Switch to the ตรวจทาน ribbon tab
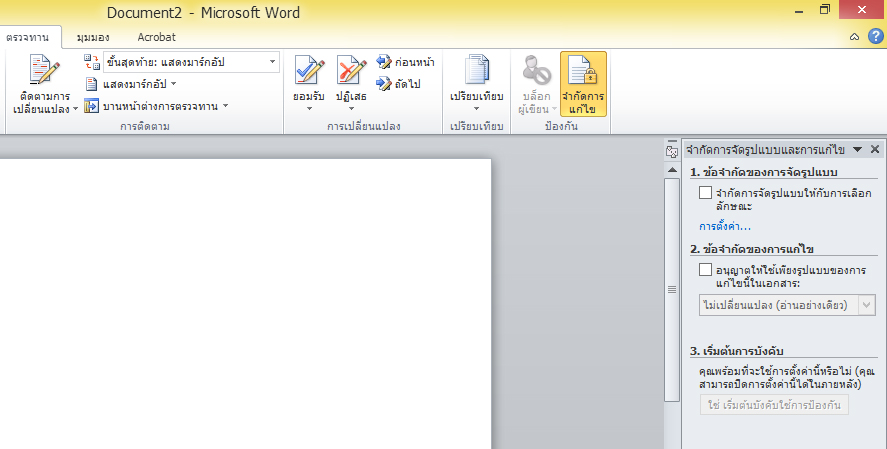 (x=27, y=37)
